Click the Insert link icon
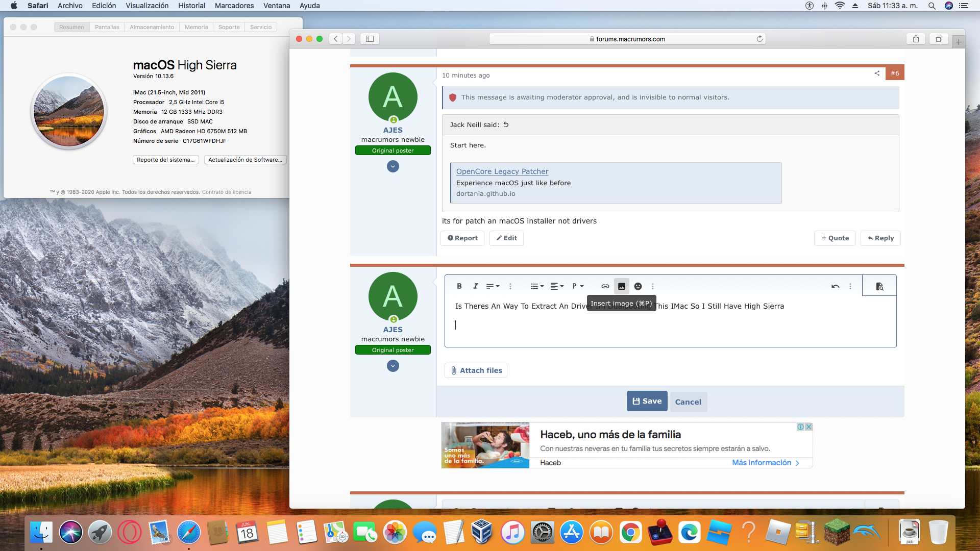 click(605, 286)
